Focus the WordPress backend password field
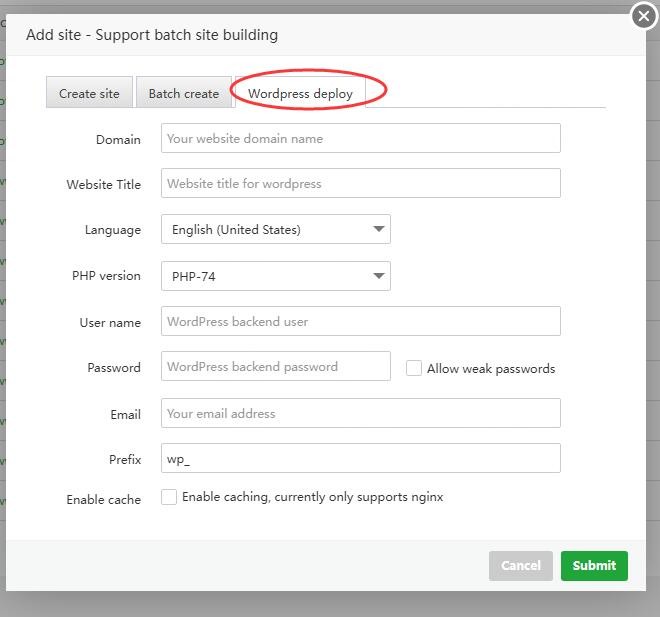The image size is (660, 617). tap(275, 367)
